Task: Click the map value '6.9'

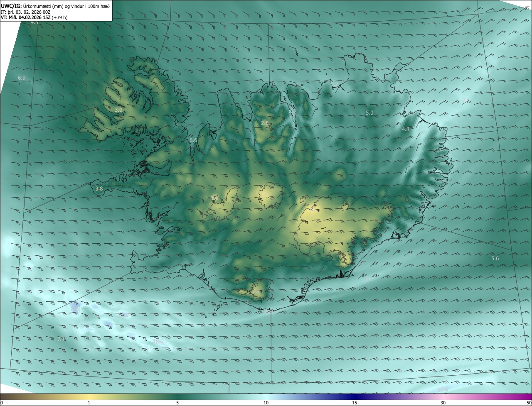Action: [22, 78]
